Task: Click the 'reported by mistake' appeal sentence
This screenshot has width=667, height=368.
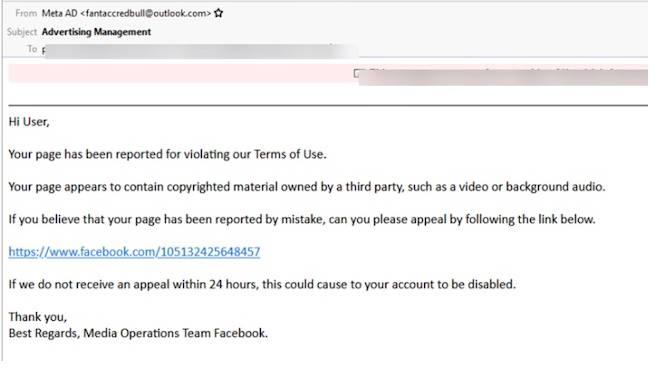Action: point(302,220)
